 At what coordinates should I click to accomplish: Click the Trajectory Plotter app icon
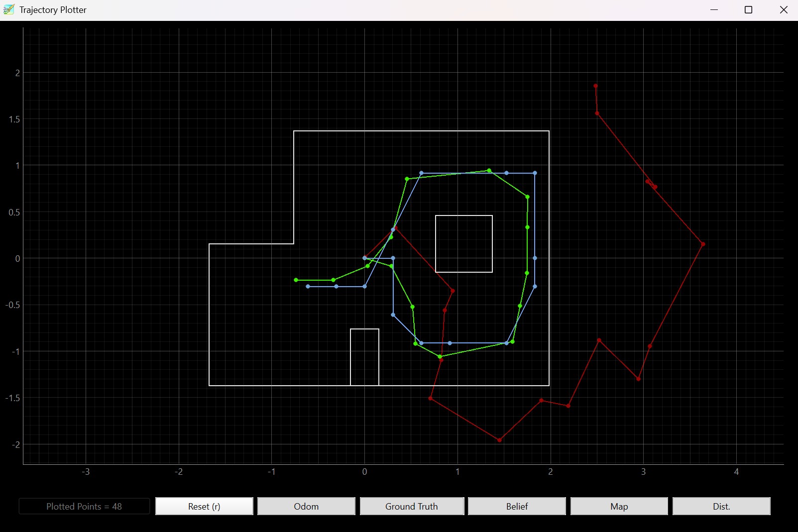(x=9, y=10)
